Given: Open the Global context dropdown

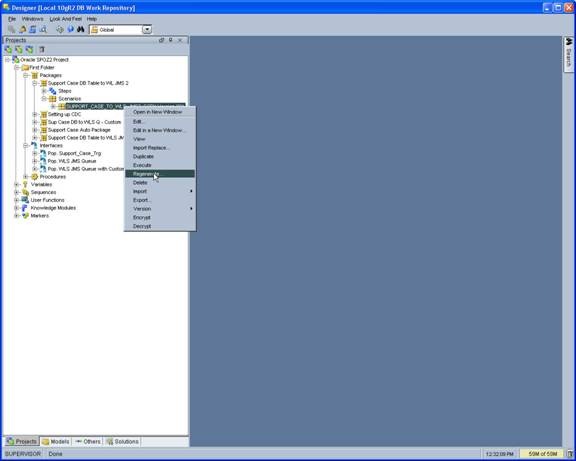Looking at the screenshot, I should (x=147, y=30).
